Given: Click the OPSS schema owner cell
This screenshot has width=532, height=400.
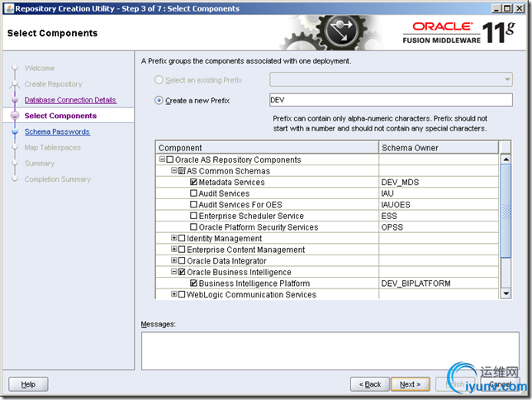Looking at the screenshot, I should coord(439,226).
